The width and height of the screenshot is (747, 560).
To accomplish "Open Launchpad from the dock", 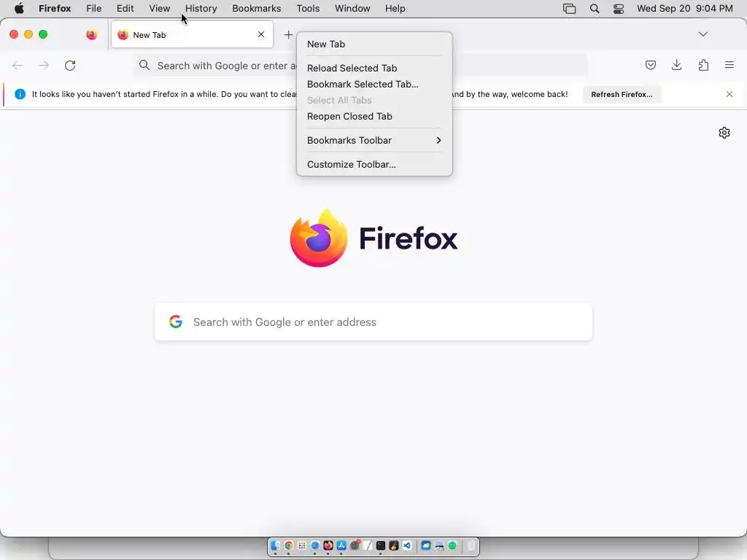I will point(302,545).
